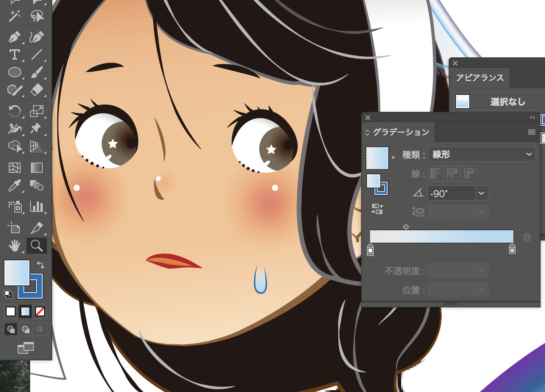Select the Eyedropper tool
Screen dimensions: 545x392
(15, 186)
